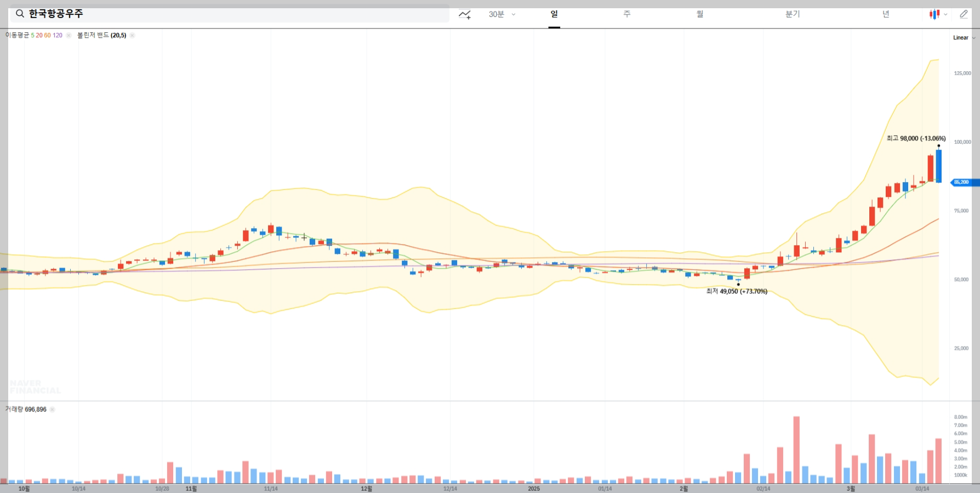Viewport: 980px width, 493px height.
Task: Open the 30분 interval dropdown
Action: (x=502, y=14)
